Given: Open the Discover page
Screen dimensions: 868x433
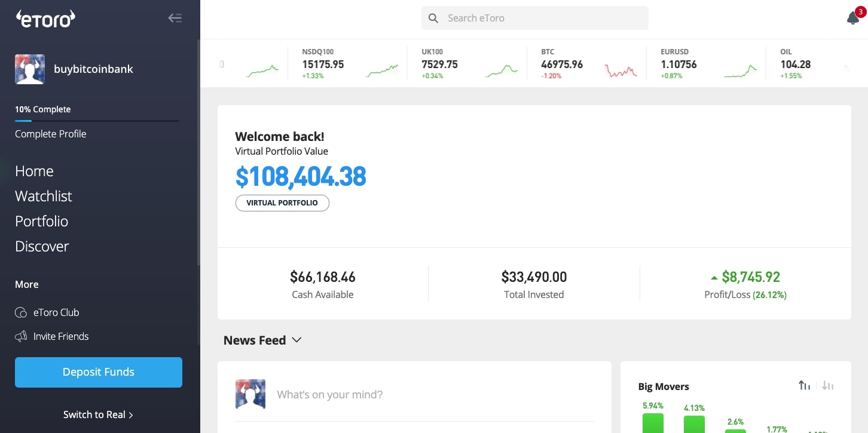Looking at the screenshot, I should pyautogui.click(x=42, y=247).
